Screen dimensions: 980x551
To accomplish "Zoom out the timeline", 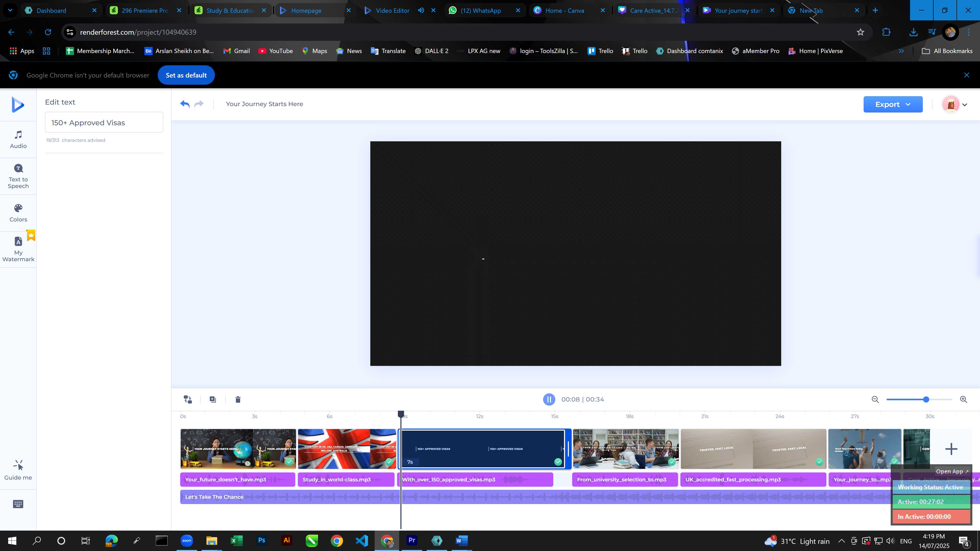I will [x=875, y=399].
